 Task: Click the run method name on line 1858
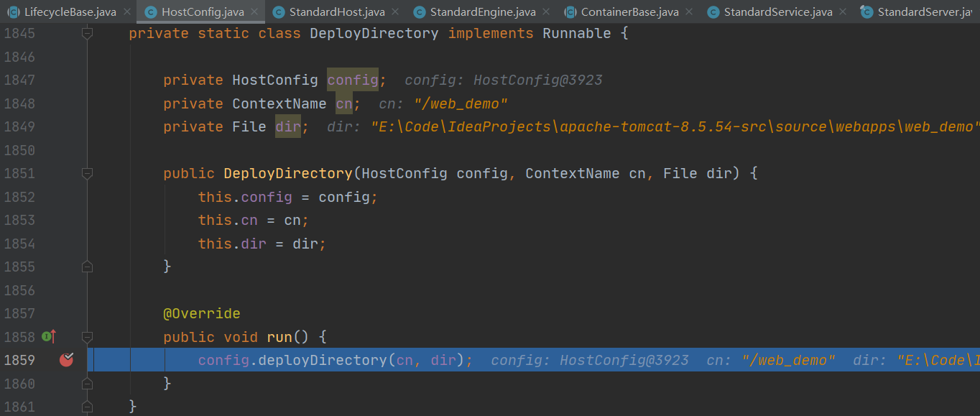tap(279, 336)
